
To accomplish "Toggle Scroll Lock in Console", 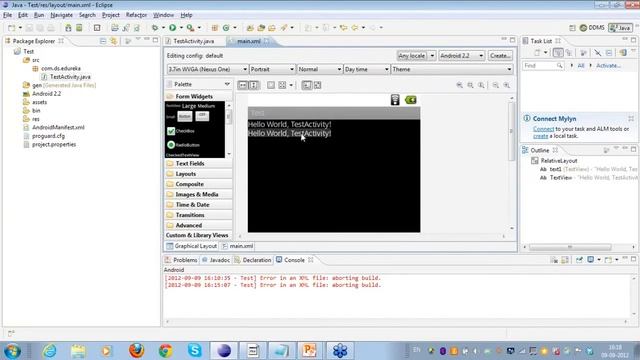I will point(565,260).
